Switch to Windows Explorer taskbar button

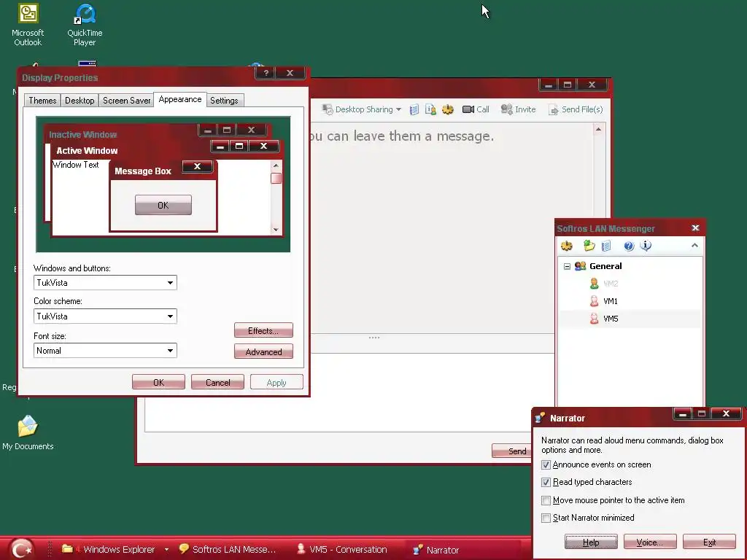pyautogui.click(x=109, y=550)
